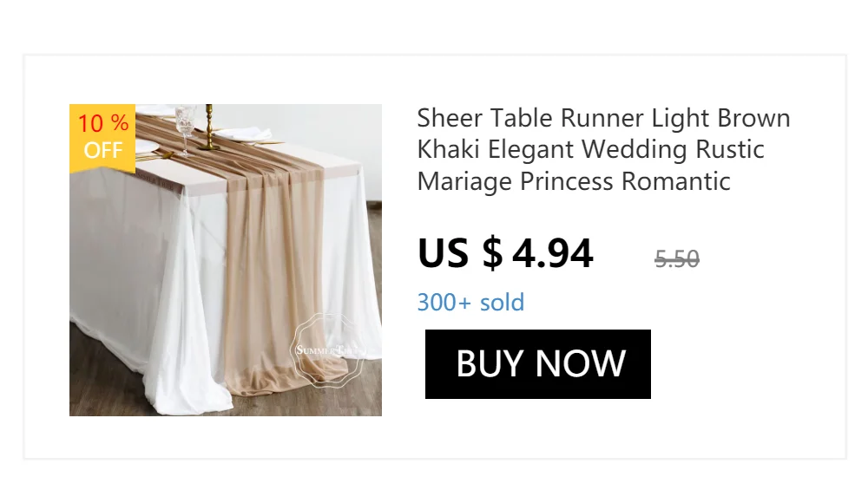Click the wine glass in product photo
Screen dimensions: 868x503
[184, 121]
